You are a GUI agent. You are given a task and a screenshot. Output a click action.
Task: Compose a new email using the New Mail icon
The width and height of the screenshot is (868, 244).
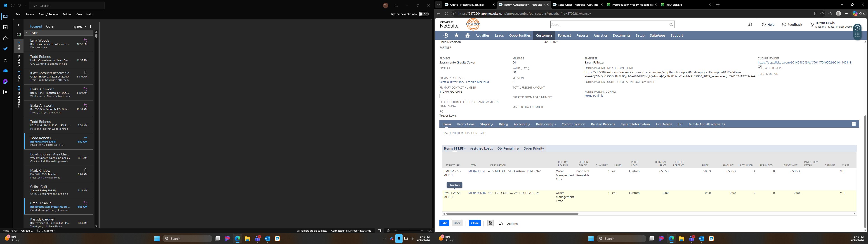(x=19, y=34)
